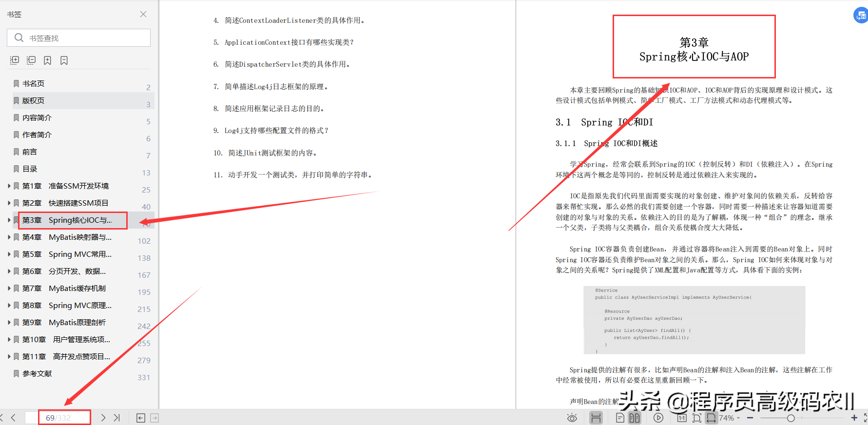Click the zoom out minus button
This screenshot has height=425, width=868.
click(750, 418)
